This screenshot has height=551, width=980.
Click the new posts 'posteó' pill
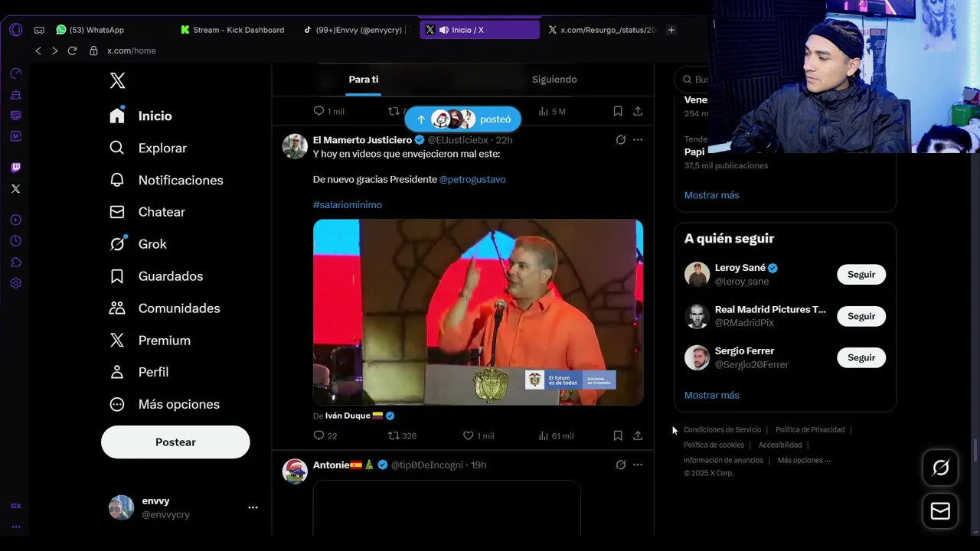point(462,119)
